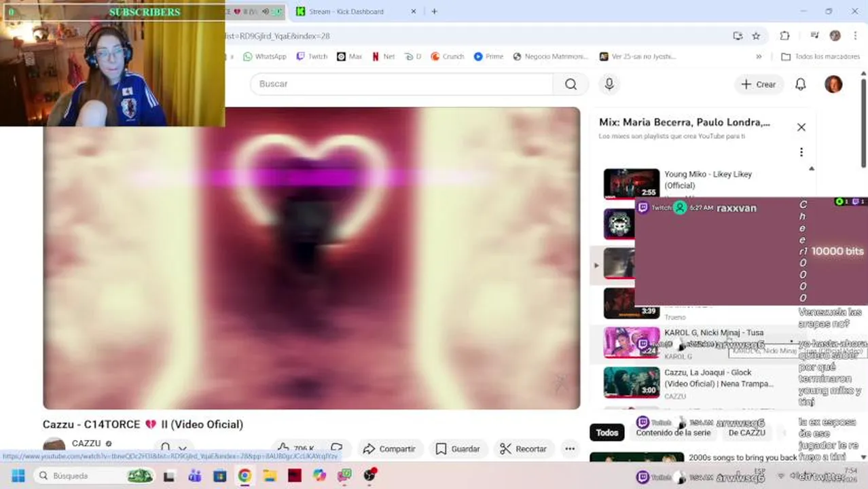
Task: Open File Explorer from the taskbar
Action: (270, 476)
